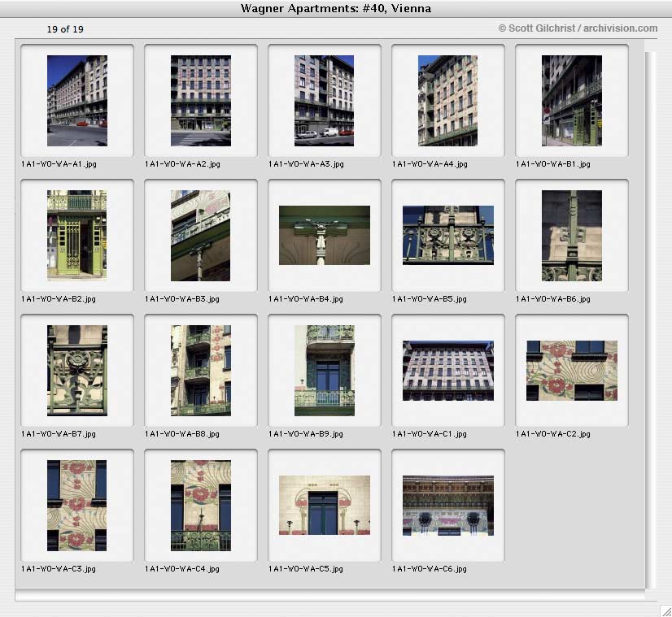
Task: Click the vertical scrollbar track on the right
Action: point(651,320)
